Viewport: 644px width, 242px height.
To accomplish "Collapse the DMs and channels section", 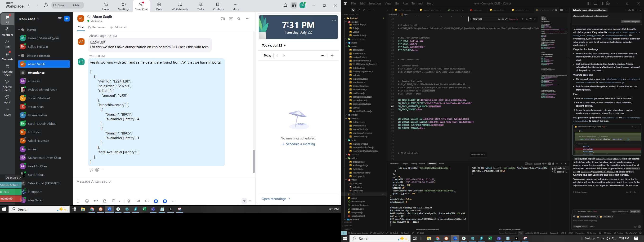I will (19, 56).
